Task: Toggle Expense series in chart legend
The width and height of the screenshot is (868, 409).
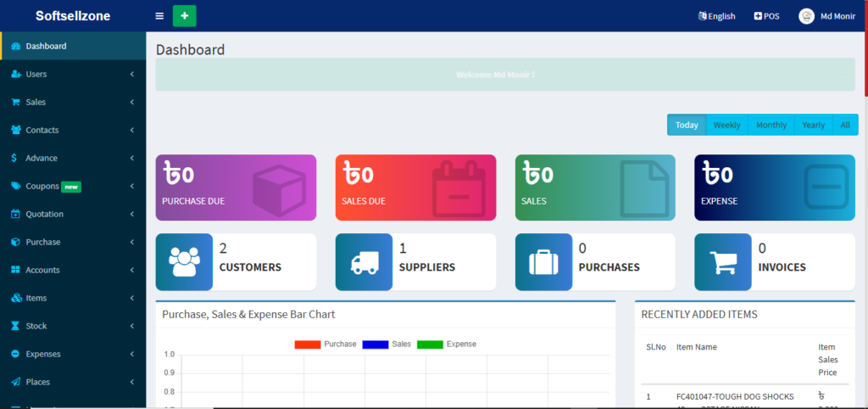Action: coord(446,344)
